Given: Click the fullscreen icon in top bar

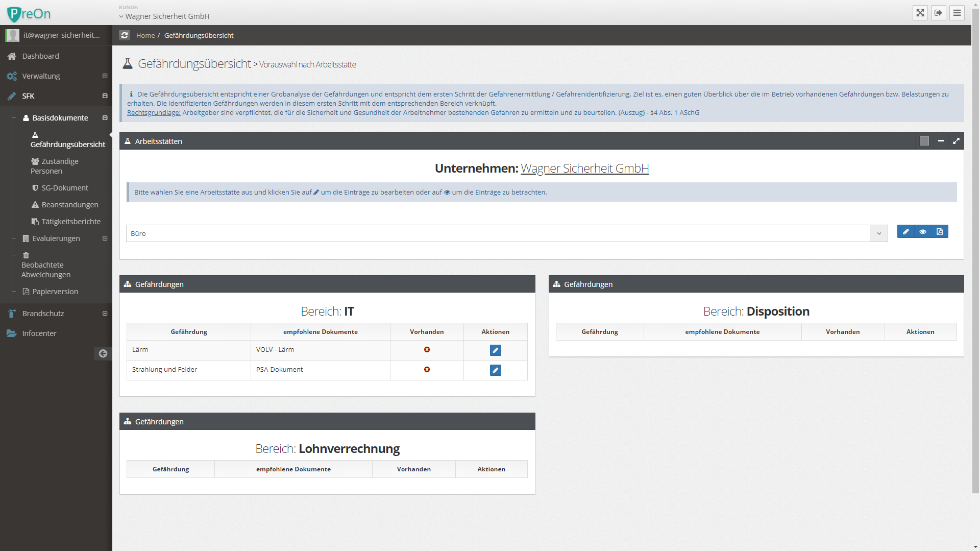Looking at the screenshot, I should point(920,13).
